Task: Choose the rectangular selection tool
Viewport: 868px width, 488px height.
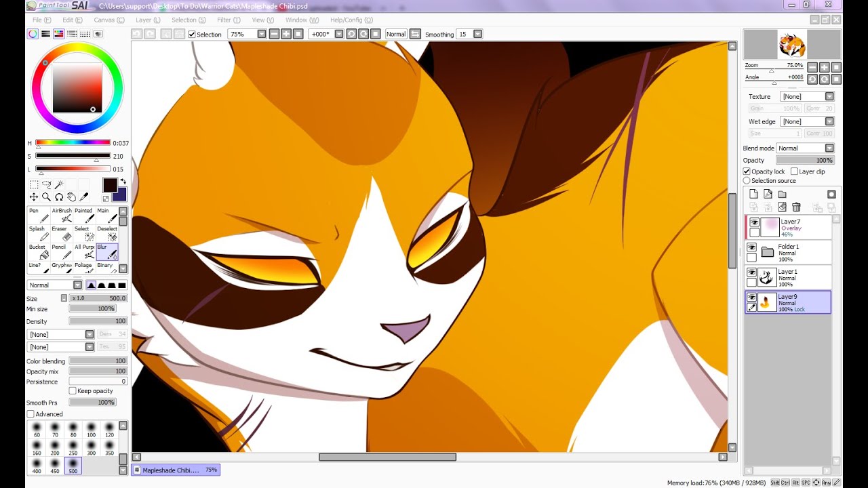Action: click(x=33, y=184)
